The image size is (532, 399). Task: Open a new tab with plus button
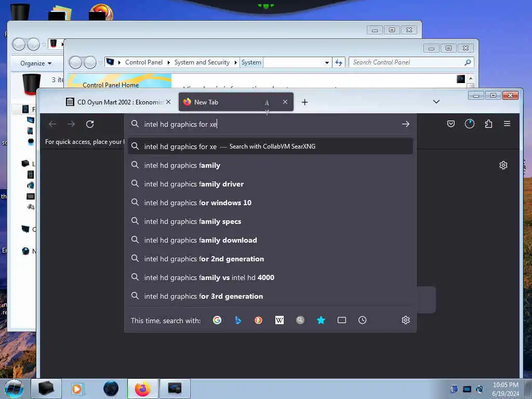click(x=304, y=102)
